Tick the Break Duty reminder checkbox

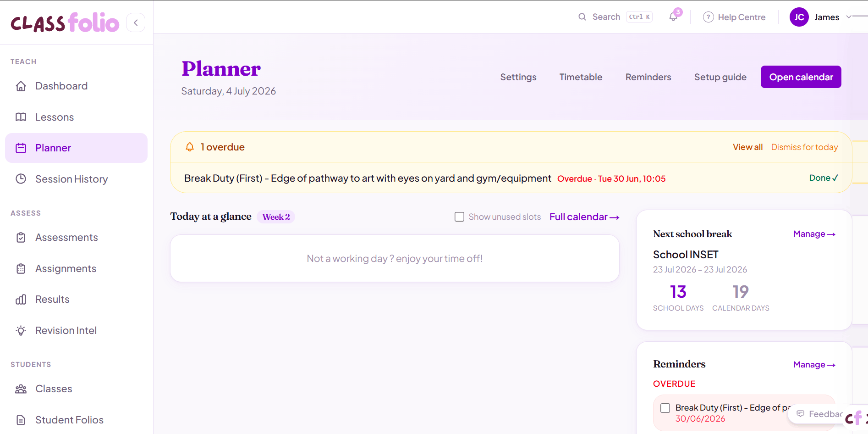pos(665,408)
